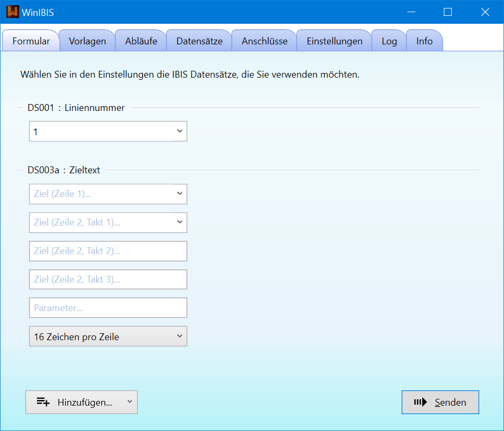Click the Ziel (Zeile 2, Takt 2) field

coord(108,251)
